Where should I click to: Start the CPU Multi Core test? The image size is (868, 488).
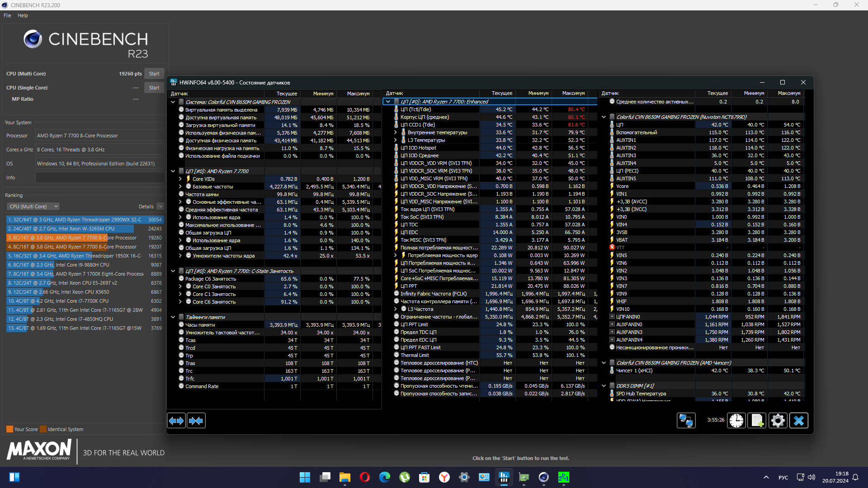tap(154, 74)
